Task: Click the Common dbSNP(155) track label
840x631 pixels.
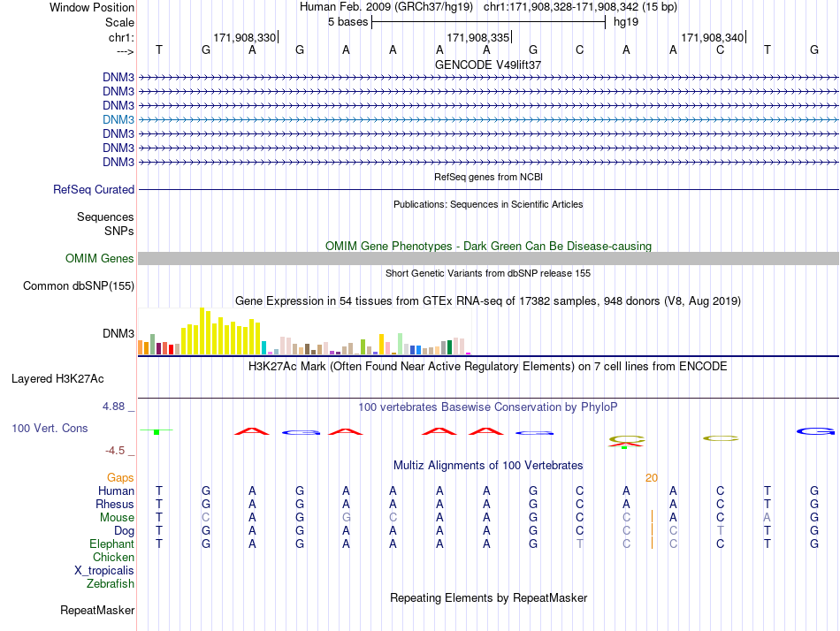Action: [x=78, y=286]
